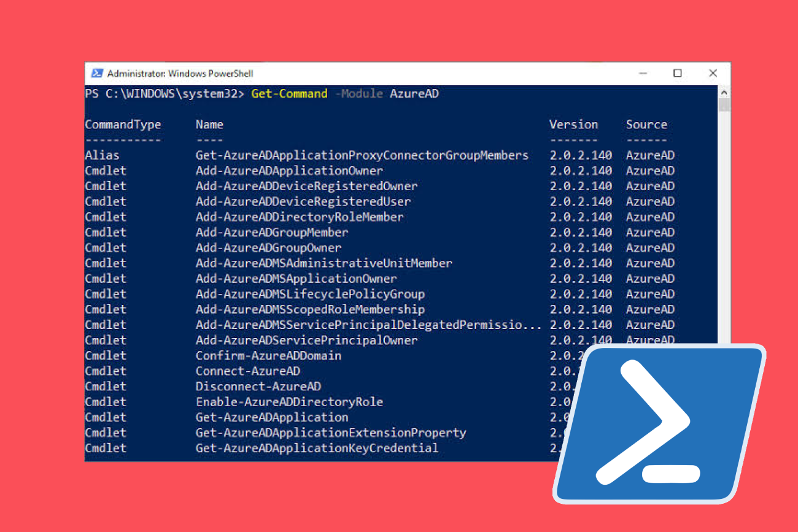This screenshot has height=532, width=798.
Task: Click 'Get-AzureADApplicationKeyCredential' entry
Action: click(x=317, y=448)
